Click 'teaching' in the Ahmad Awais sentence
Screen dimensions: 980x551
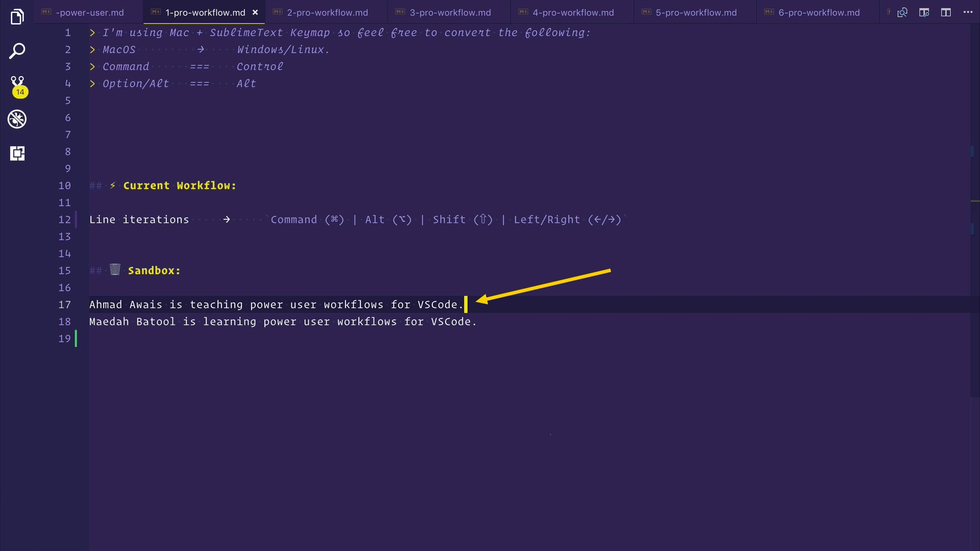pos(216,305)
